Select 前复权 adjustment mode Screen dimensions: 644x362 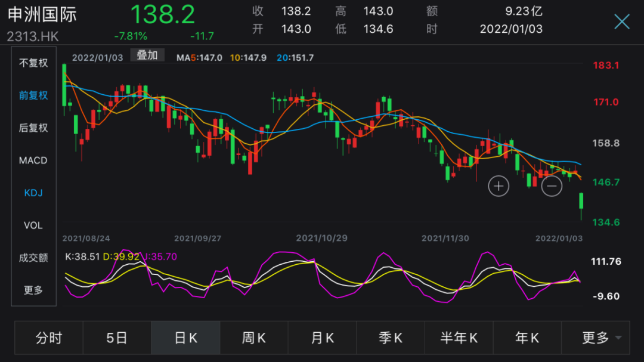33,95
